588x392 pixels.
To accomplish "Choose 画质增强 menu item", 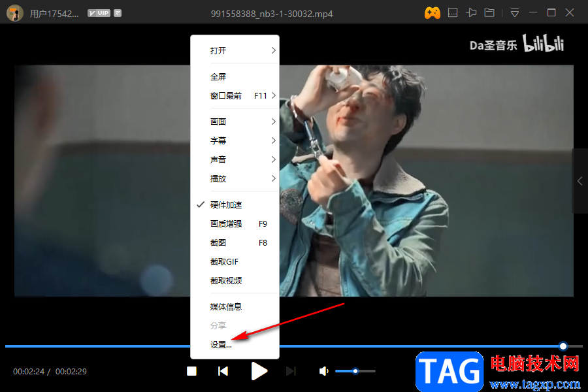I will [x=235, y=223].
